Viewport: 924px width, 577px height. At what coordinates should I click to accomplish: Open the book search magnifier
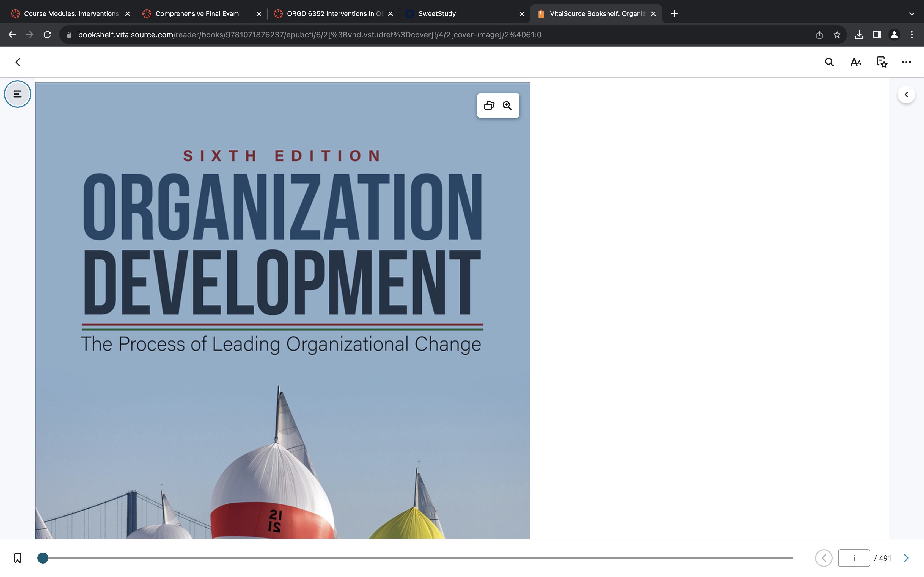829,62
